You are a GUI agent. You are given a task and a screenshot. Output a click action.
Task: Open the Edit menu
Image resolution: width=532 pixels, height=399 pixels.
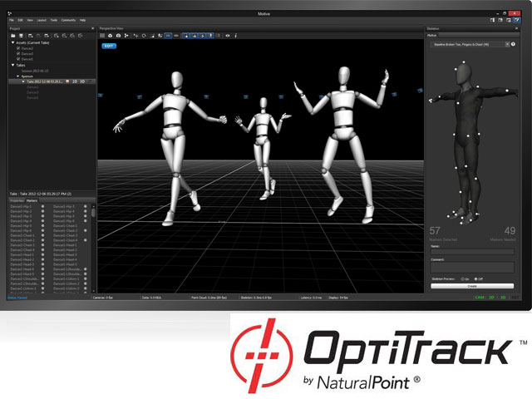click(20, 20)
